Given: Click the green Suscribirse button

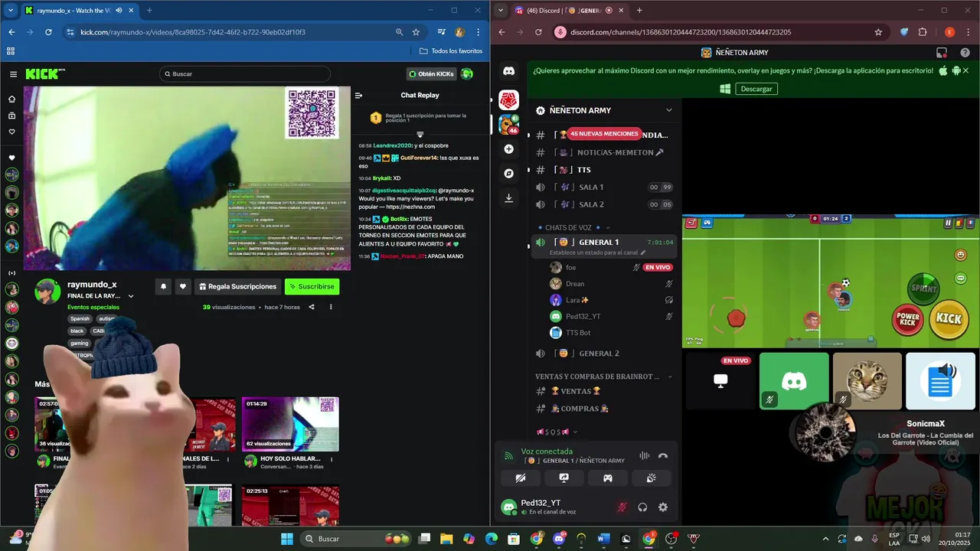Looking at the screenshot, I should click(x=312, y=286).
